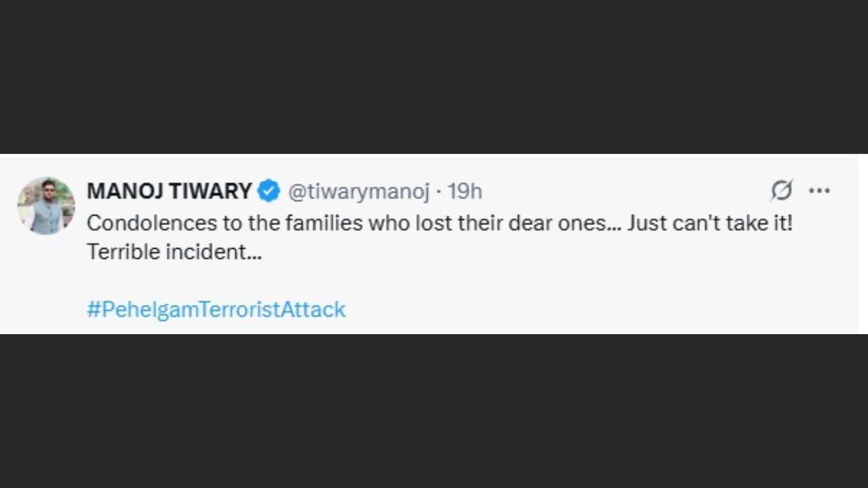Click the 'Terrible incident...' line
The height and width of the screenshot is (488, 868).
(174, 252)
